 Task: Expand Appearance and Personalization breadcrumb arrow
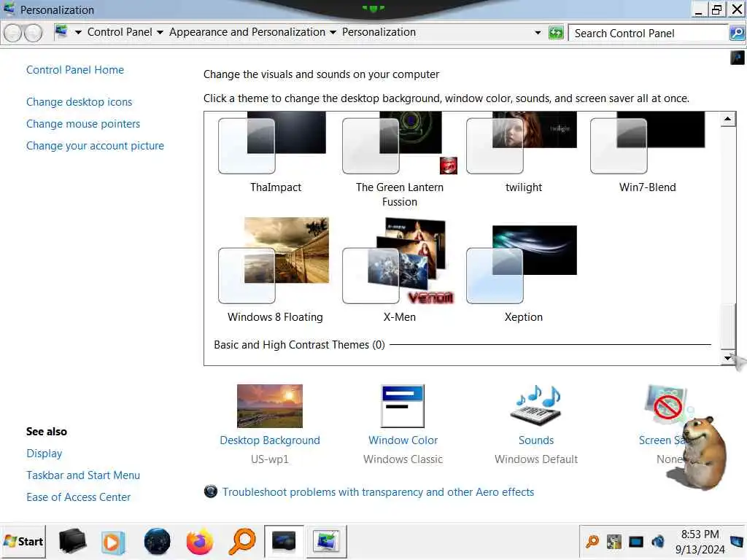coord(333,32)
